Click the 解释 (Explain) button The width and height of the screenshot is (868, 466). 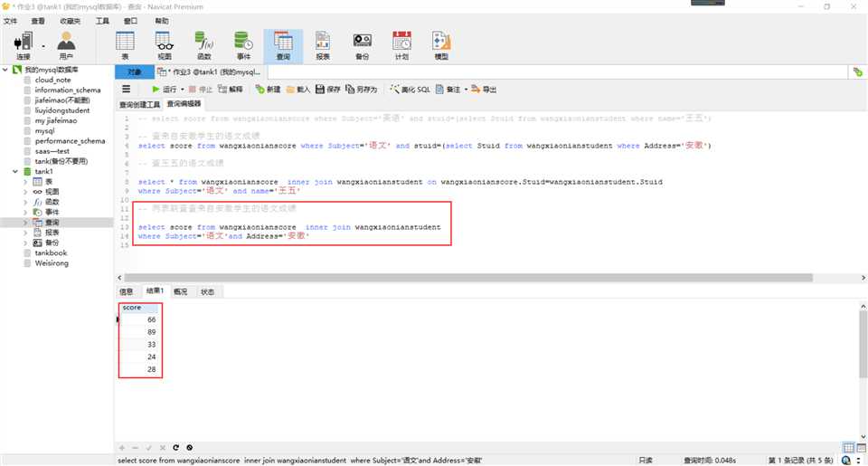tap(231, 90)
